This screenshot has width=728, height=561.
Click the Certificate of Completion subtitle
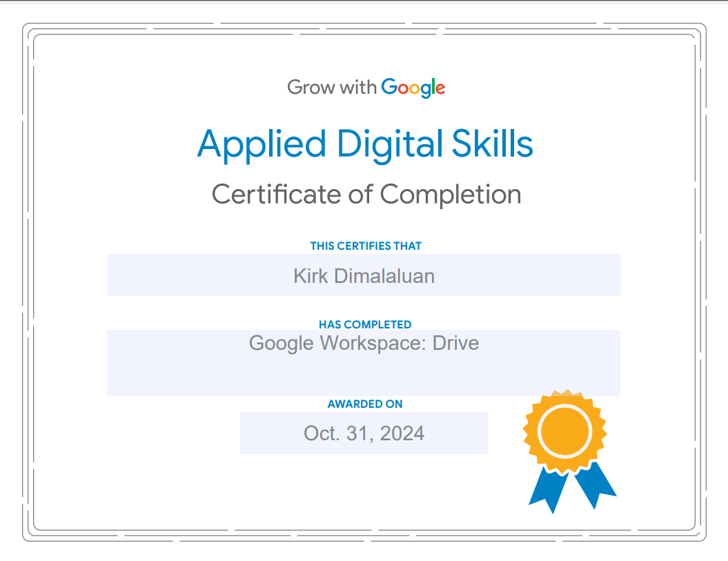pyautogui.click(x=366, y=194)
